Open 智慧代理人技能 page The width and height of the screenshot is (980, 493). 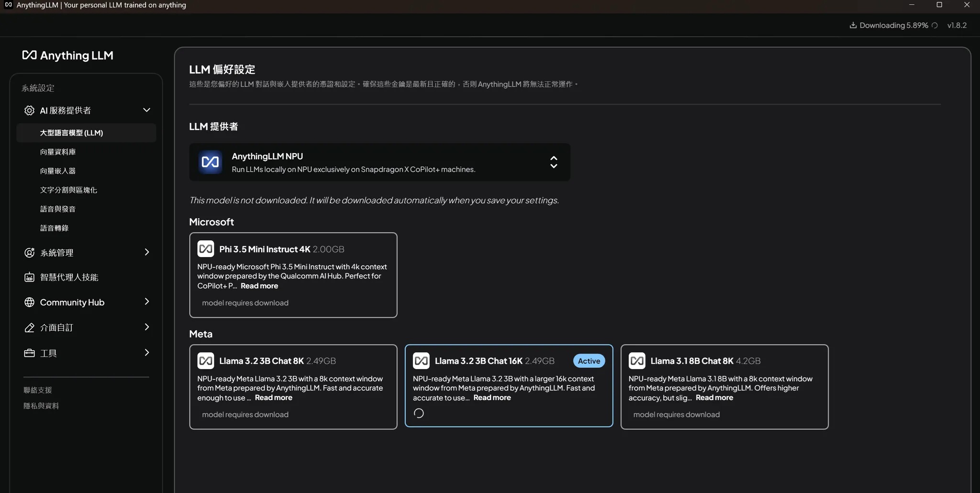coord(69,277)
